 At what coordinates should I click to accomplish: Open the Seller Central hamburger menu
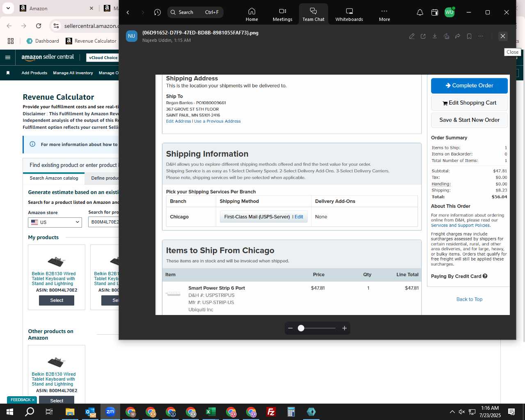[8, 57]
